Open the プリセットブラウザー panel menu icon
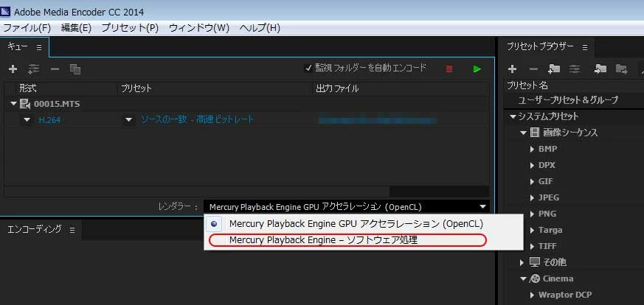The height and width of the screenshot is (305, 644). [585, 48]
